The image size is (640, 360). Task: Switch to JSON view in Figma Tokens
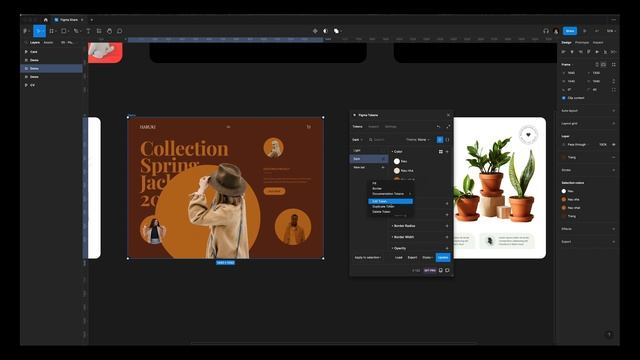tap(447, 140)
